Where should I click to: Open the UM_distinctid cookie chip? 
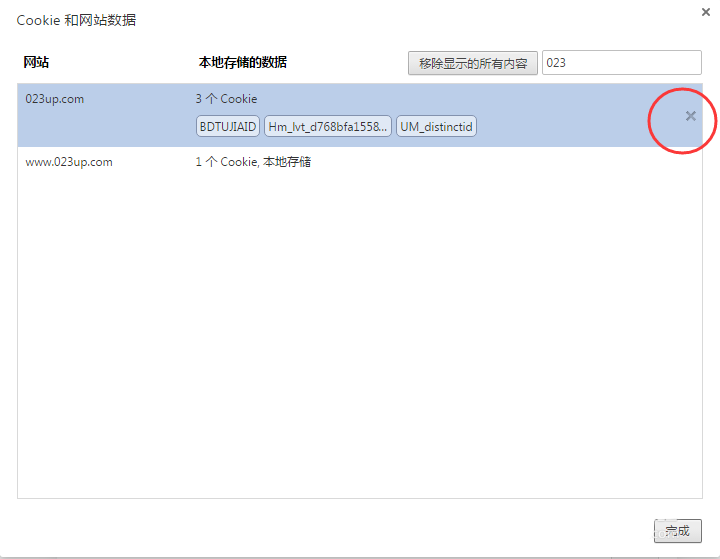coord(436,126)
